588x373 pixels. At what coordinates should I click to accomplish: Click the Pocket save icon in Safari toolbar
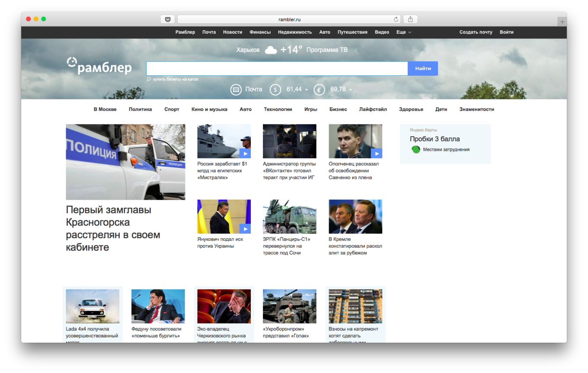(x=168, y=19)
